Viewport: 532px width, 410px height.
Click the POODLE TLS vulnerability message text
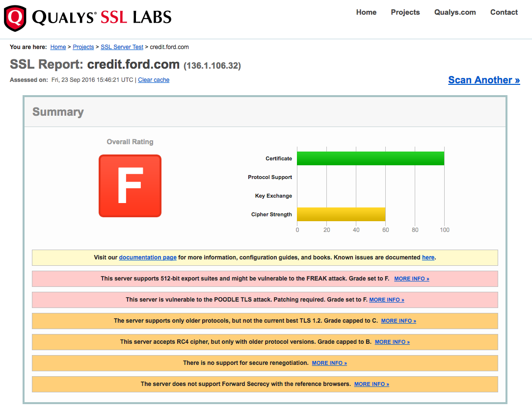pos(247,300)
